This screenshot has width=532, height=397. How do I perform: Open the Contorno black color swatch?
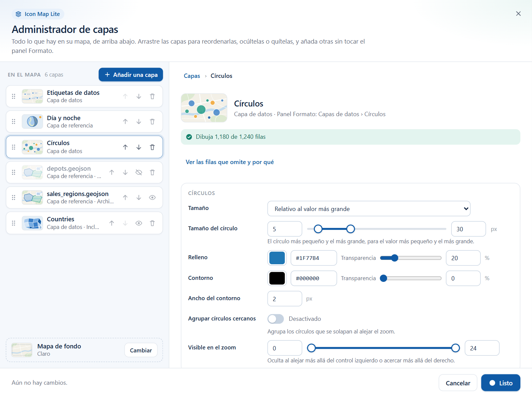[x=277, y=278]
